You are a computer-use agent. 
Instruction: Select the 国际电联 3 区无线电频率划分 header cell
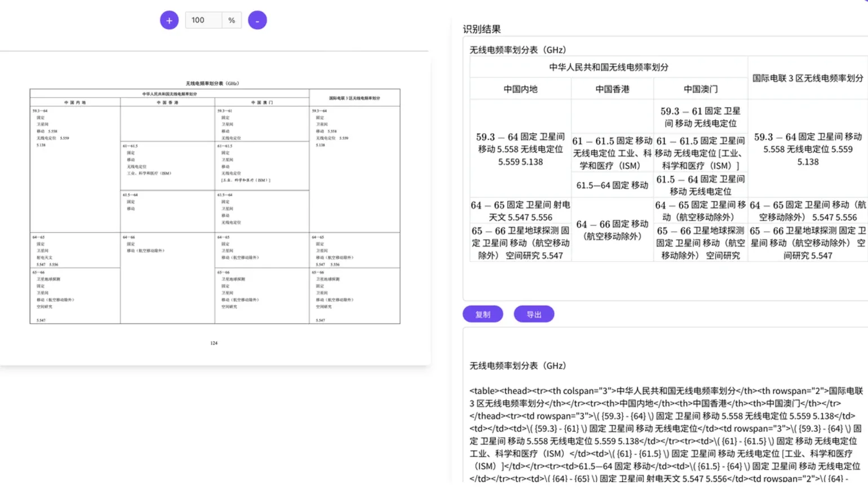807,78
